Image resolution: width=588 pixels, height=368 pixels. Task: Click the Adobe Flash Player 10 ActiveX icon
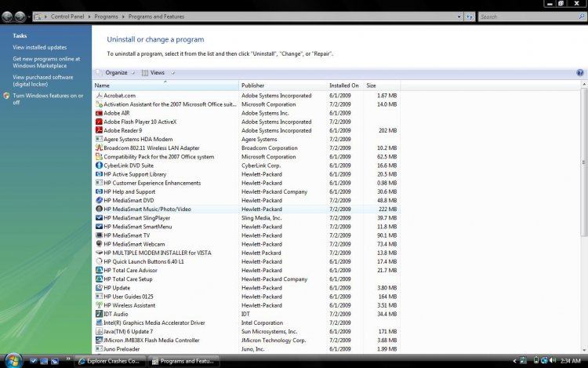point(99,122)
